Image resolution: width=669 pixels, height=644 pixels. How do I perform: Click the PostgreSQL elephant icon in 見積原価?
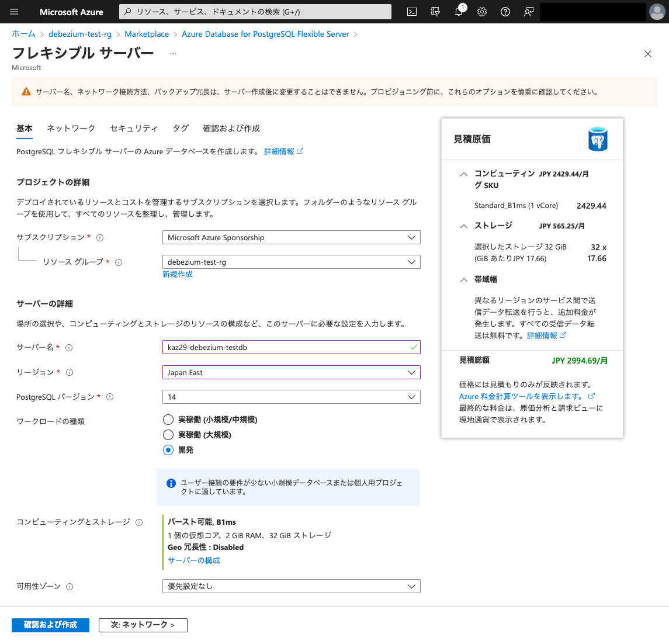(598, 139)
